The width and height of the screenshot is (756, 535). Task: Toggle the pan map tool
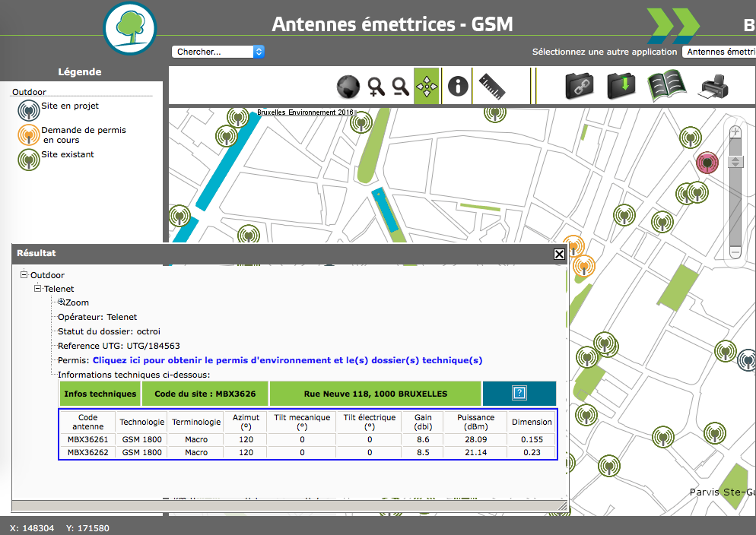coord(427,86)
